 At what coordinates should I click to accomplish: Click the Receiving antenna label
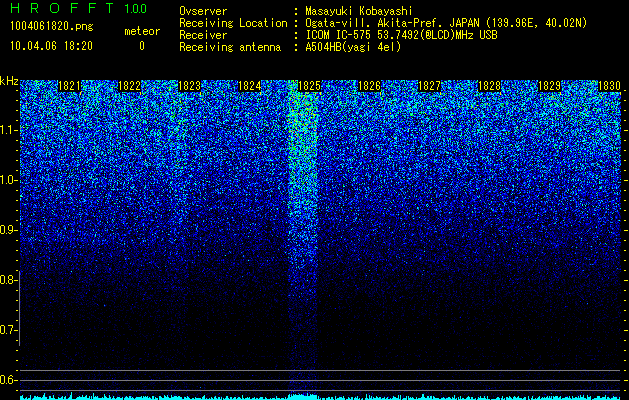tap(230, 47)
